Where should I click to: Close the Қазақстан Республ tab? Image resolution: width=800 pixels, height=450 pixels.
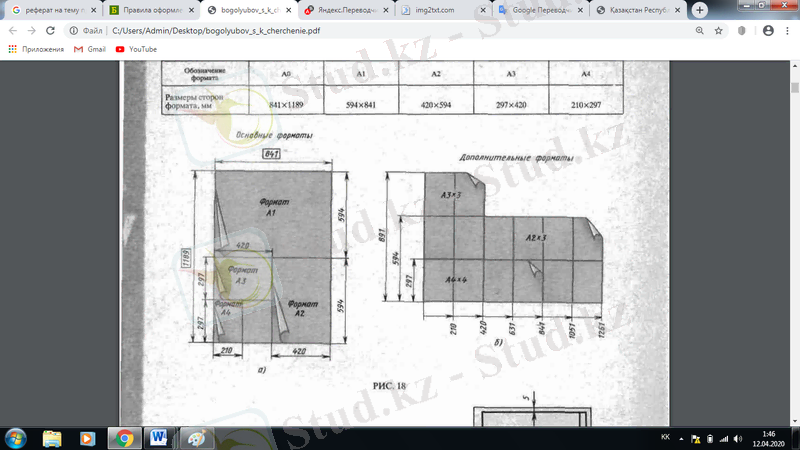(x=678, y=10)
